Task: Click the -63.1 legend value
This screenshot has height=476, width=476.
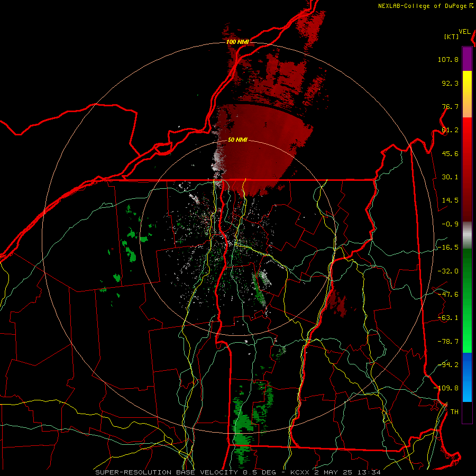Action: pos(448,318)
